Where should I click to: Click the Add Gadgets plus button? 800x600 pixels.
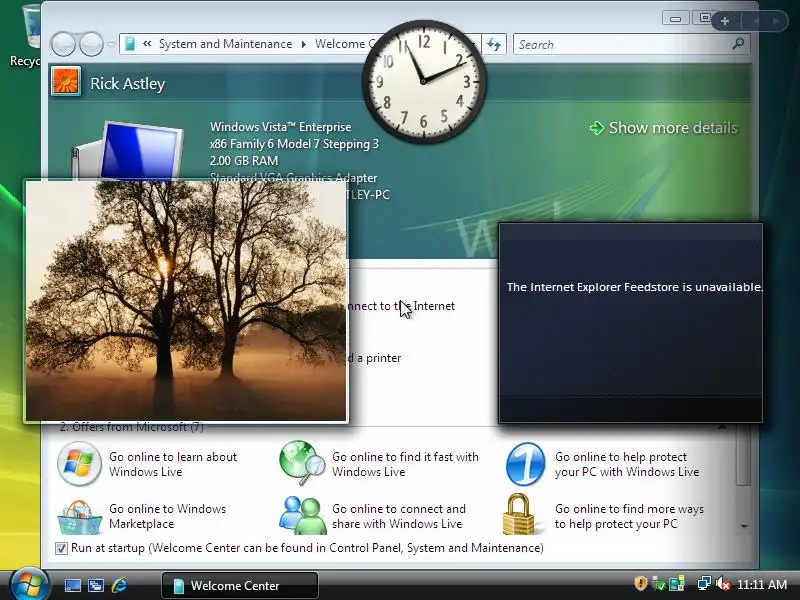point(724,21)
